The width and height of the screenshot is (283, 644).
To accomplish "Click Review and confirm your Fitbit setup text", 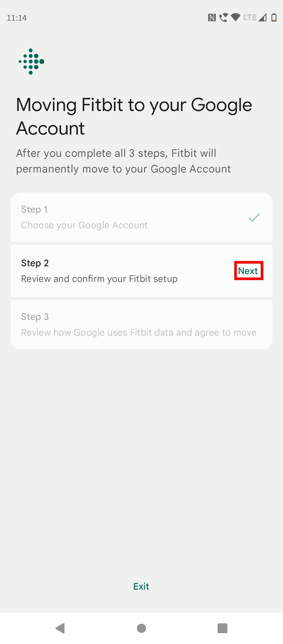I will point(99,279).
